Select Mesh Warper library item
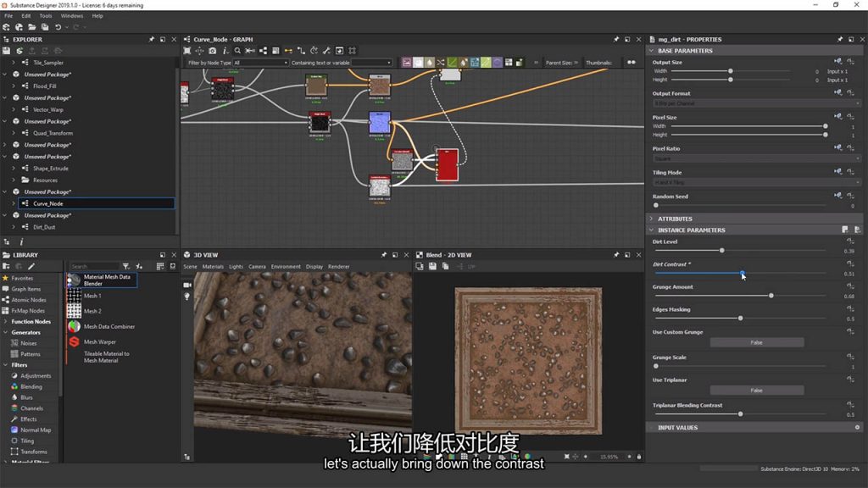 [100, 342]
